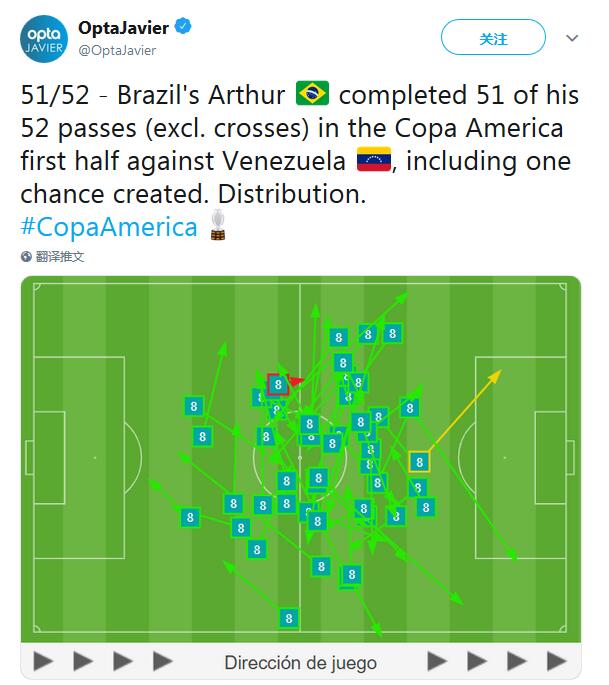Screen dimensions: 609x685
Task: Click the lowest number 8 pass marker
Action: click(x=289, y=618)
